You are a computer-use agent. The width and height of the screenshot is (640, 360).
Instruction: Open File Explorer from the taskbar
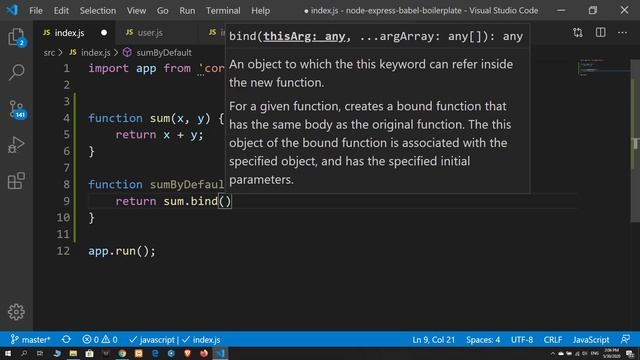pos(73,353)
